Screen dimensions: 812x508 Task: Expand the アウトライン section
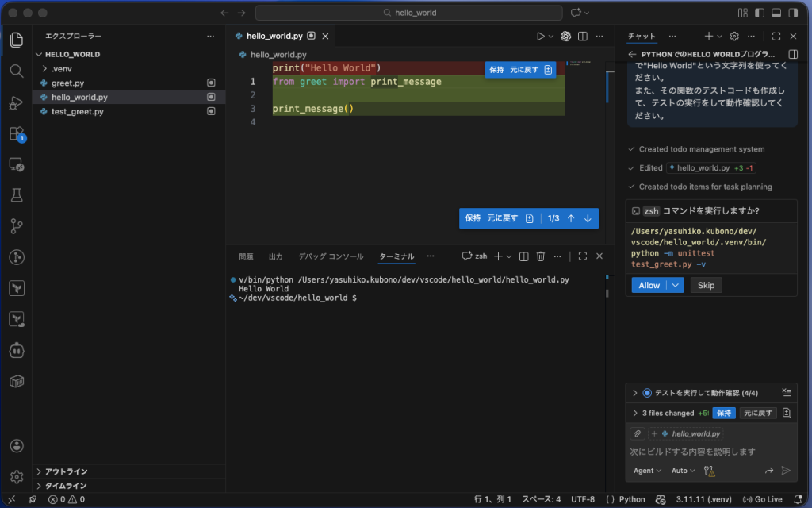click(x=67, y=471)
